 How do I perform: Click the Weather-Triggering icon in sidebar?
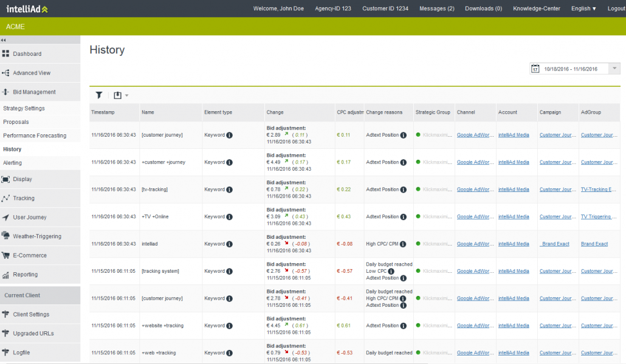(x=5, y=236)
